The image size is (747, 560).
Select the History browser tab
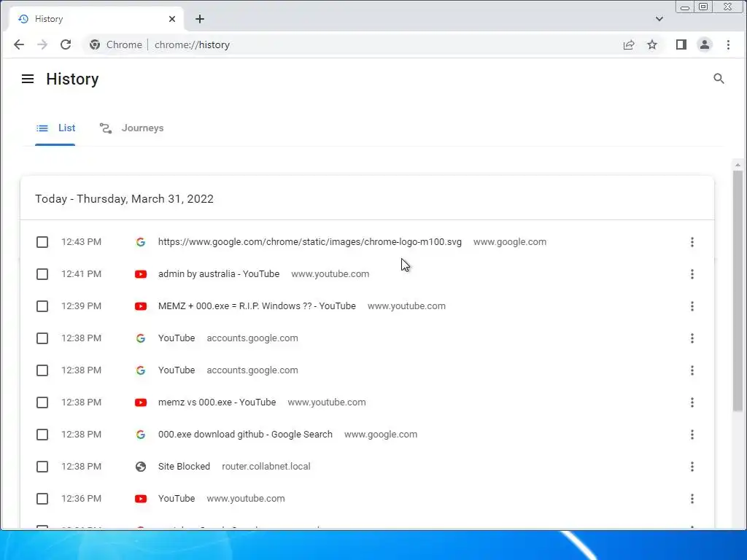pos(96,19)
